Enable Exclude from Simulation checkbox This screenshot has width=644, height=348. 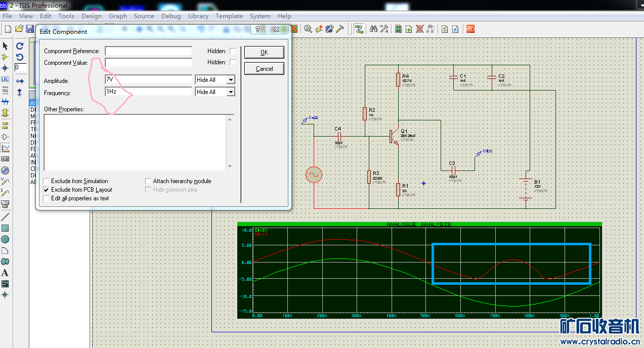click(x=47, y=181)
